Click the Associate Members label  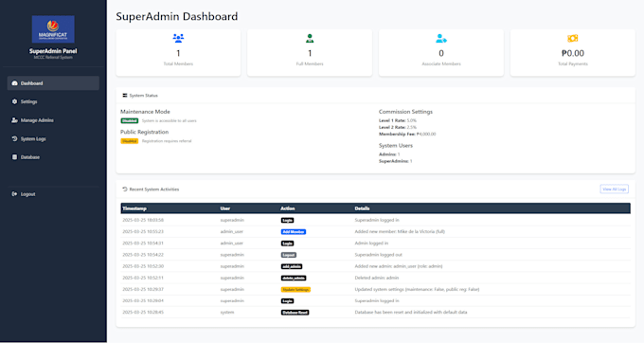441,63
